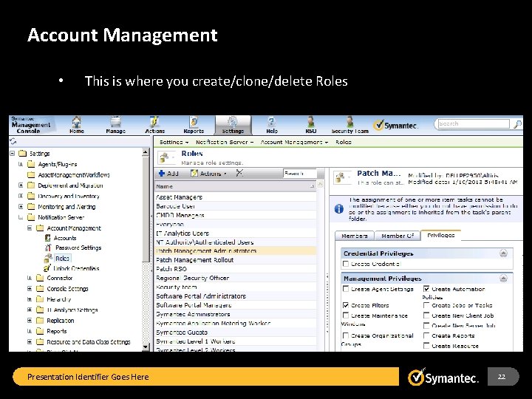Check the Create Jobs or Tasks checkbox
This screenshot has width=532, height=399.
426,305
